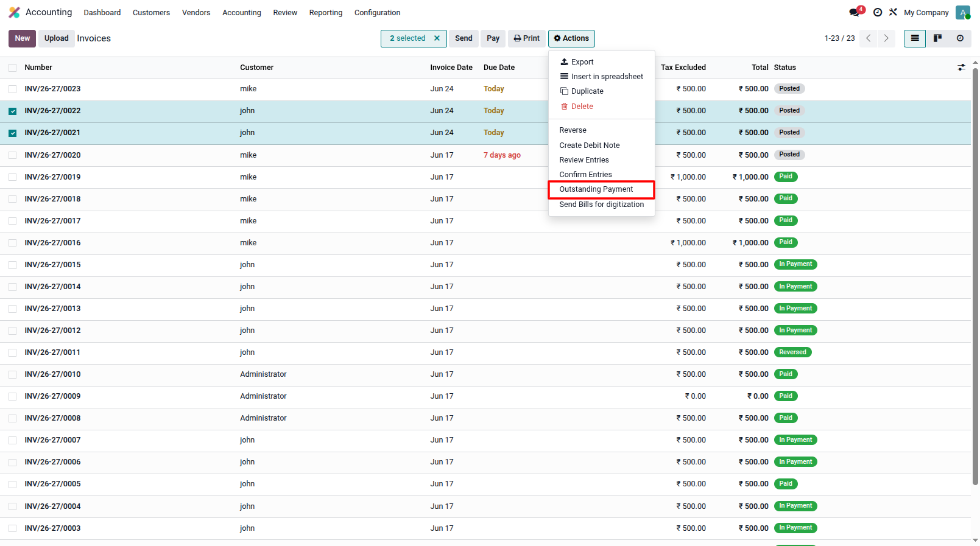Screen dimensions: 980x546
Task: Clear the 2 selected badge
Action: pos(437,38)
